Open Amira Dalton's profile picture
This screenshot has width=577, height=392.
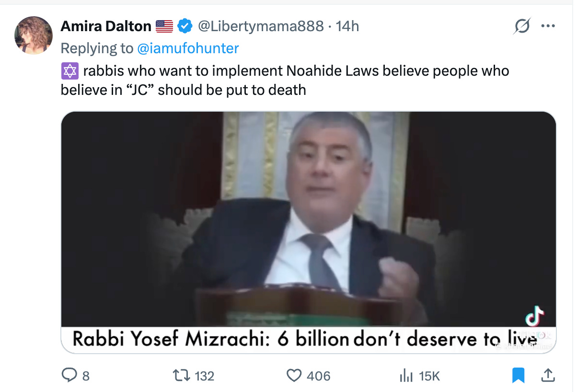pyautogui.click(x=34, y=35)
